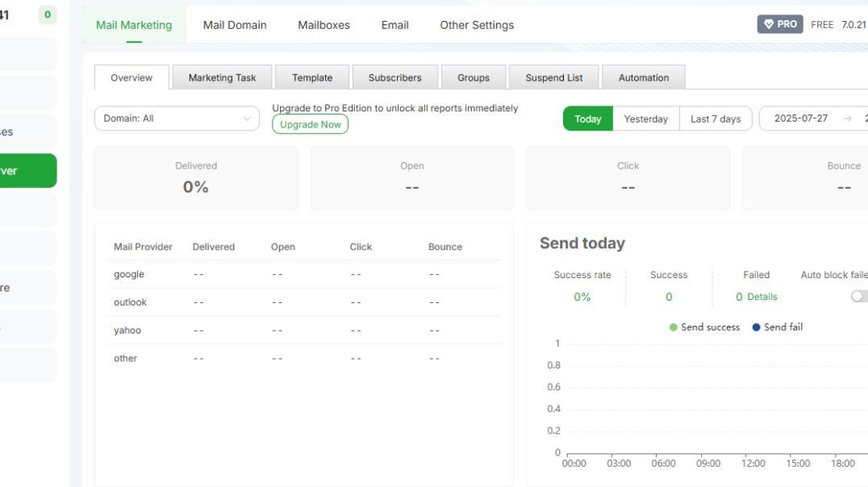This screenshot has height=487, width=868.
Task: Open the Other Settings tab
Action: click(476, 25)
